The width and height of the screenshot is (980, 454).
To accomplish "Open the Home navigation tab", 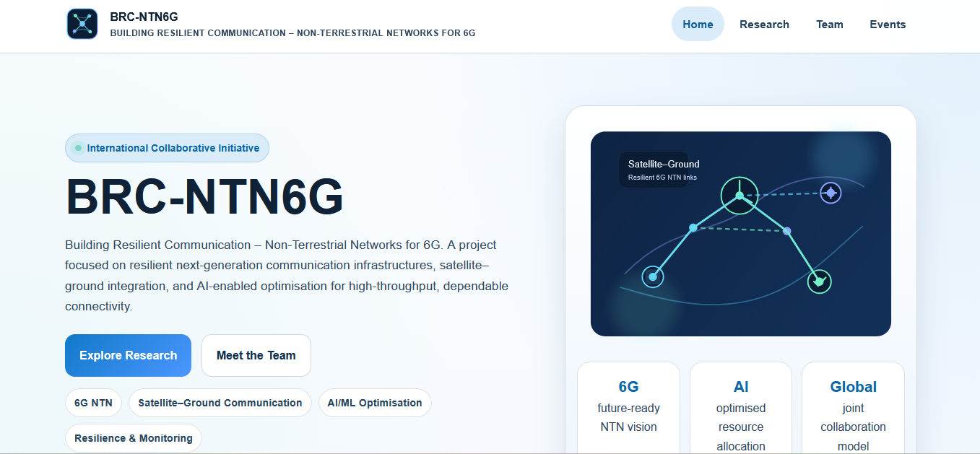I will [x=698, y=24].
